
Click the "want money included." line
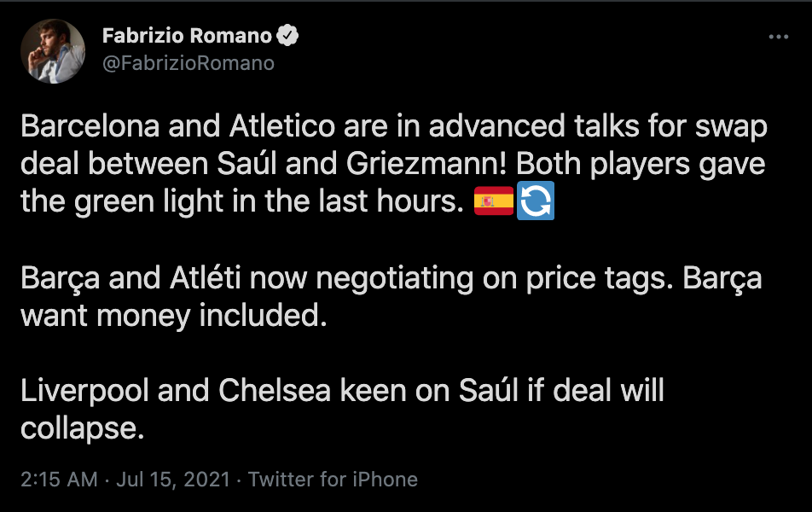tap(174, 317)
